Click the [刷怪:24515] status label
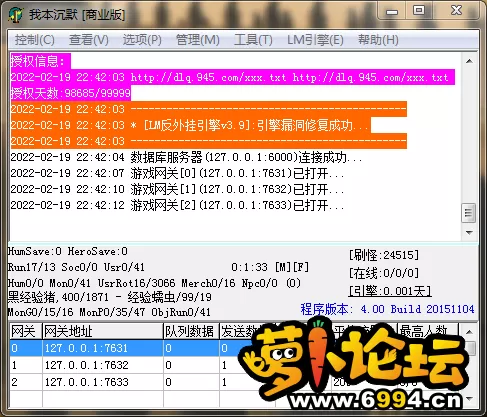Image resolution: width=487 pixels, height=417 pixels. pos(384,255)
